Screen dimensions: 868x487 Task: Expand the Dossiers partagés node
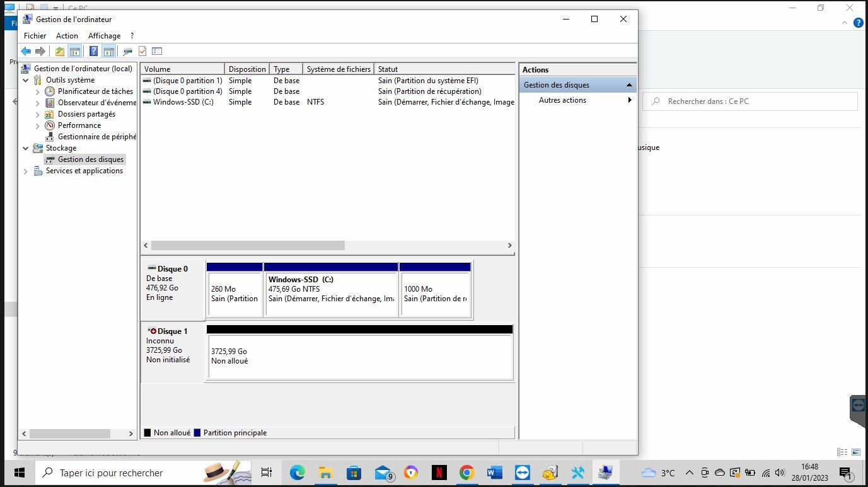click(x=37, y=114)
